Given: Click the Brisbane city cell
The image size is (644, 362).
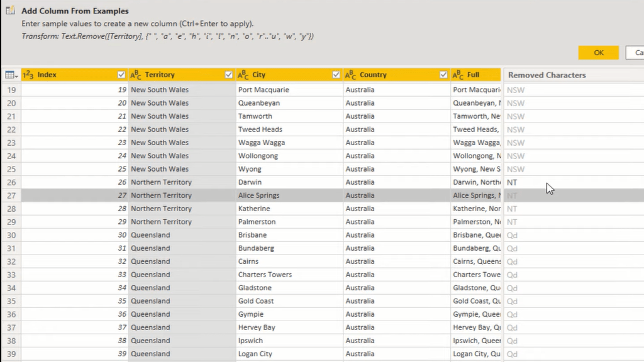Looking at the screenshot, I should [289, 235].
